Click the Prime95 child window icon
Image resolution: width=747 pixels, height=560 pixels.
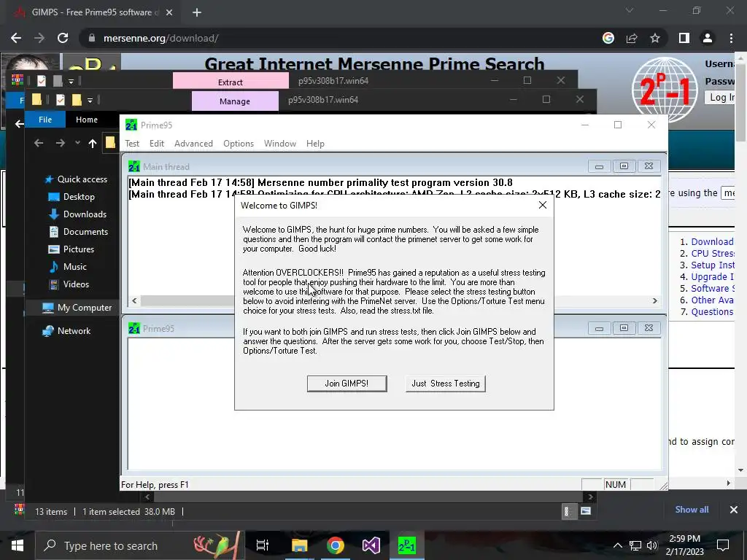coord(134,328)
